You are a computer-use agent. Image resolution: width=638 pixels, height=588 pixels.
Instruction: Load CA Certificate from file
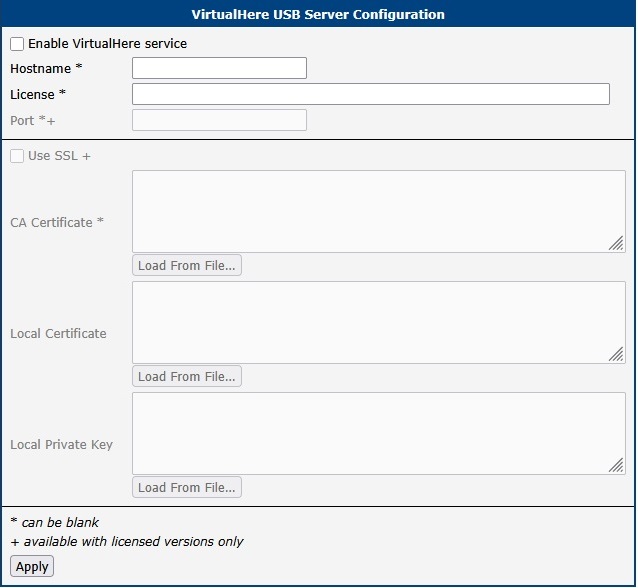tap(187, 265)
